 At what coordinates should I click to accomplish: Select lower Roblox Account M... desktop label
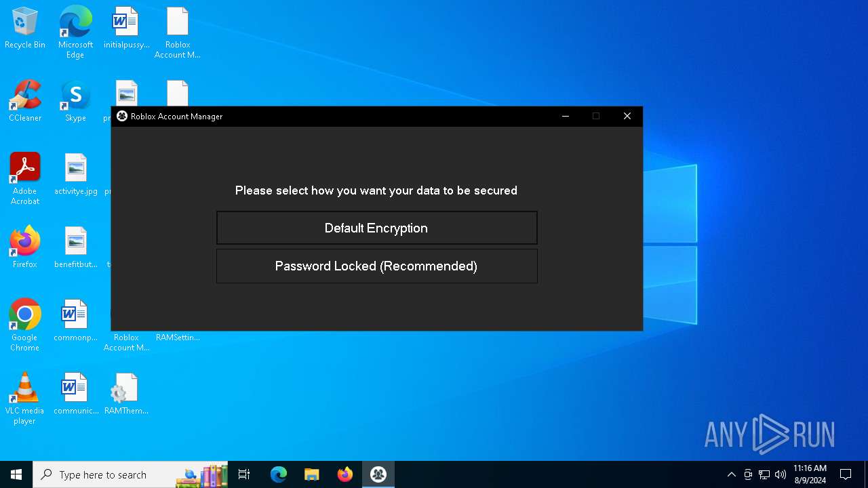tap(126, 342)
